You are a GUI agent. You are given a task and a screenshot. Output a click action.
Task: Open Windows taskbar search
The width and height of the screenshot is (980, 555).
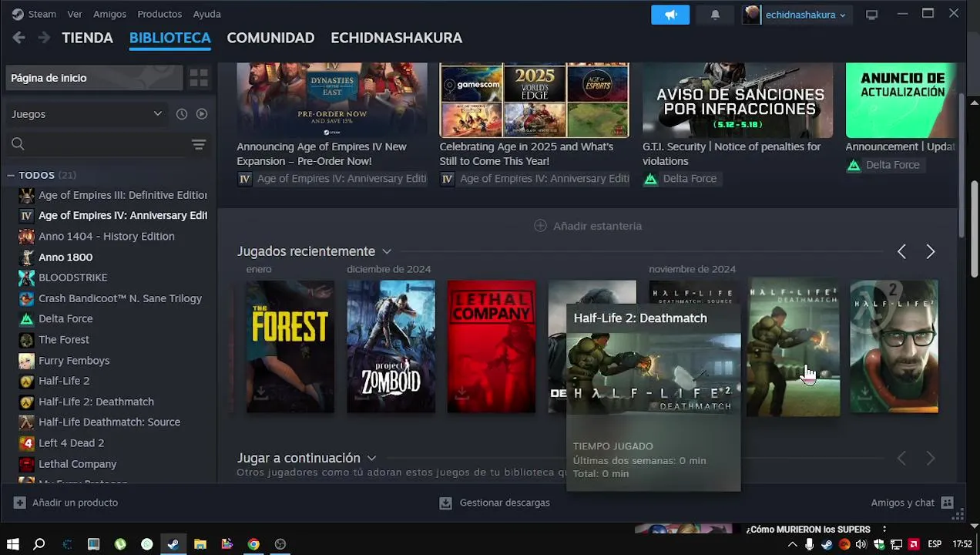pos(39,544)
